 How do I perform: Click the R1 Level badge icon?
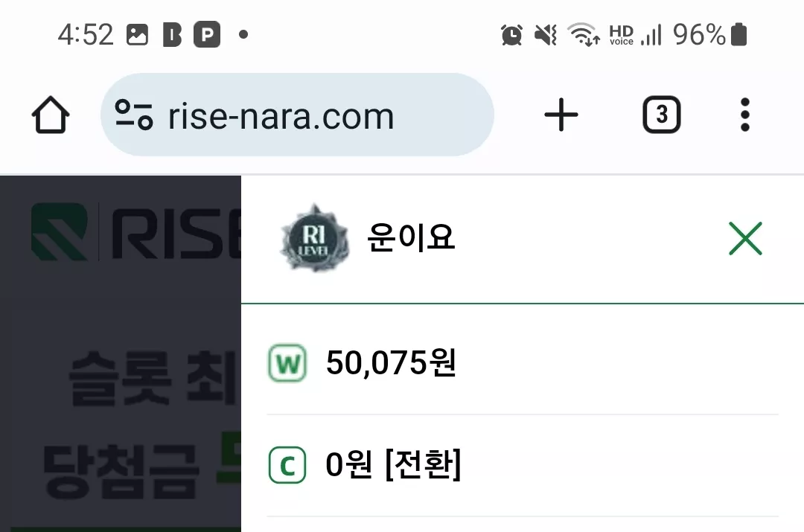click(314, 238)
